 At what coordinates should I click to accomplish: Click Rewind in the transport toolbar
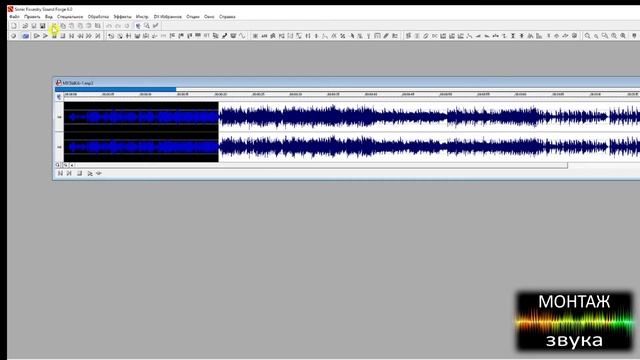point(80,36)
